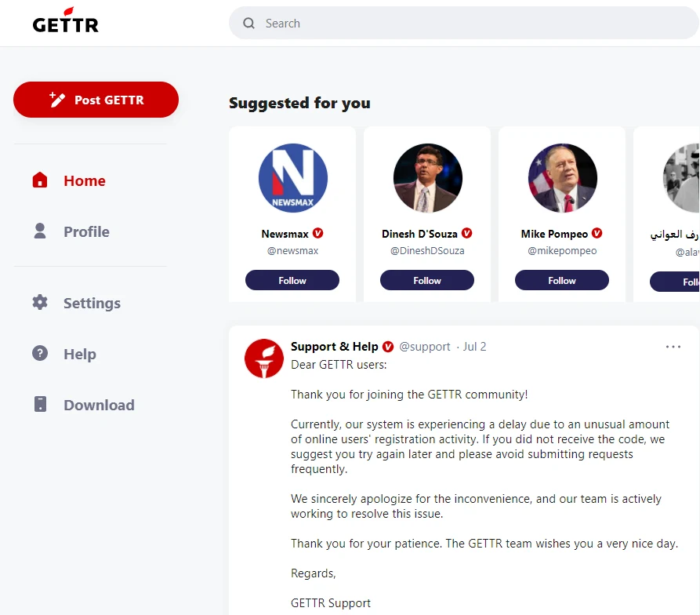Open the @support profile link

tap(425, 346)
